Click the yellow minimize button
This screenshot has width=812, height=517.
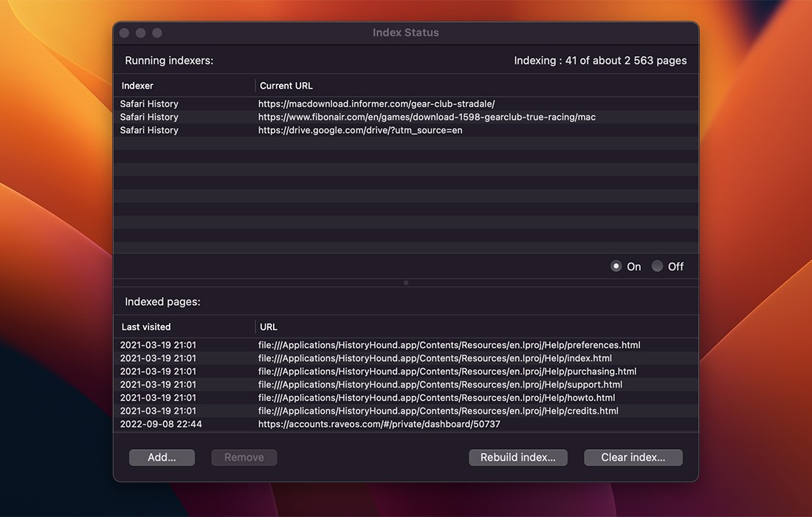(x=140, y=32)
